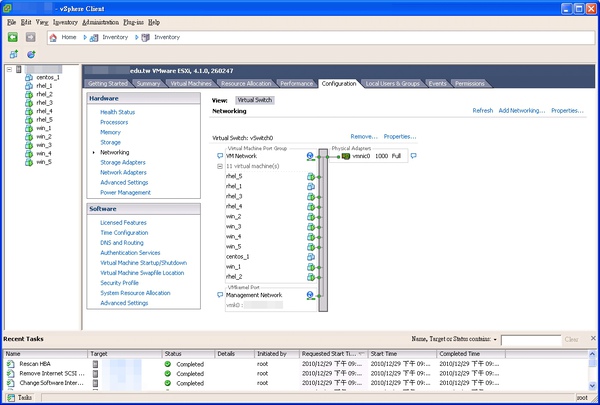Open DNS and Routing software link
The height and width of the screenshot is (405, 600).
coord(122,243)
